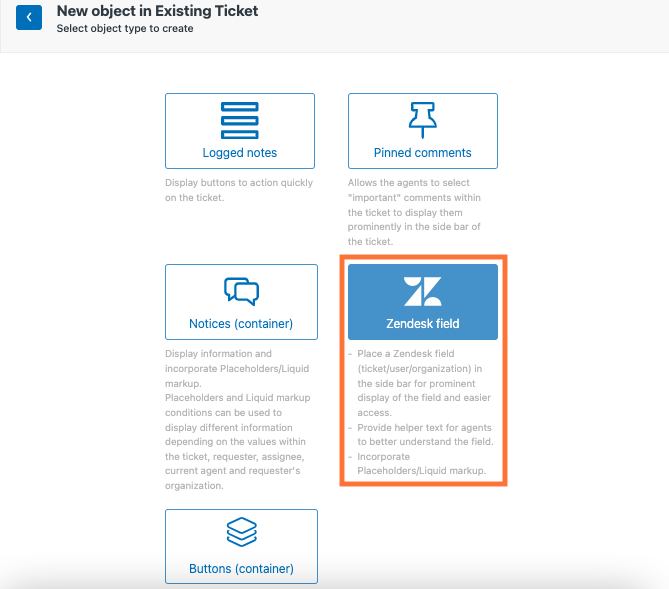Click the 'New object in Existing Ticket' heading
Screen dimensions: 669x589
[157, 11]
